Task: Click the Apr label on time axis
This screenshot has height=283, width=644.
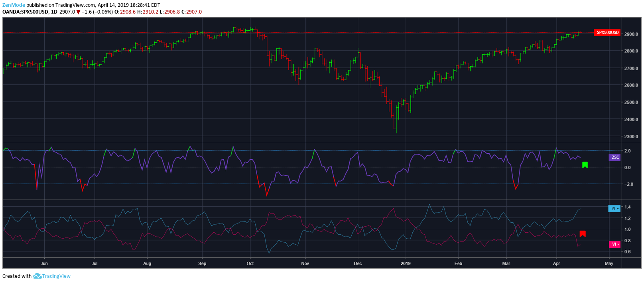Action: click(557, 263)
